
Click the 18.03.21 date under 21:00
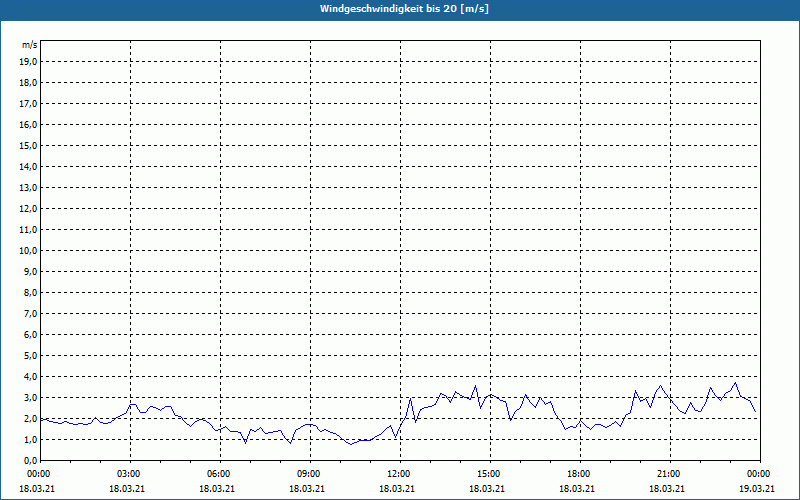coord(667,488)
